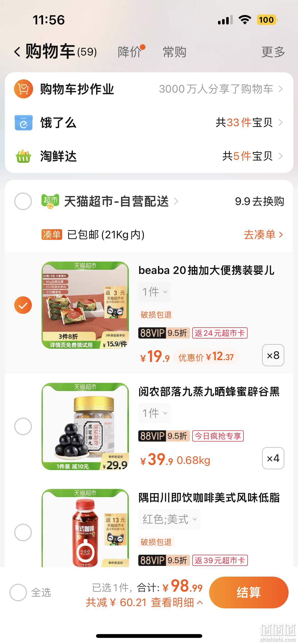Tap the 88VIP 9.5折 badge on beaba item
Image resolution: width=298 pixels, height=644 pixels.
(x=164, y=333)
